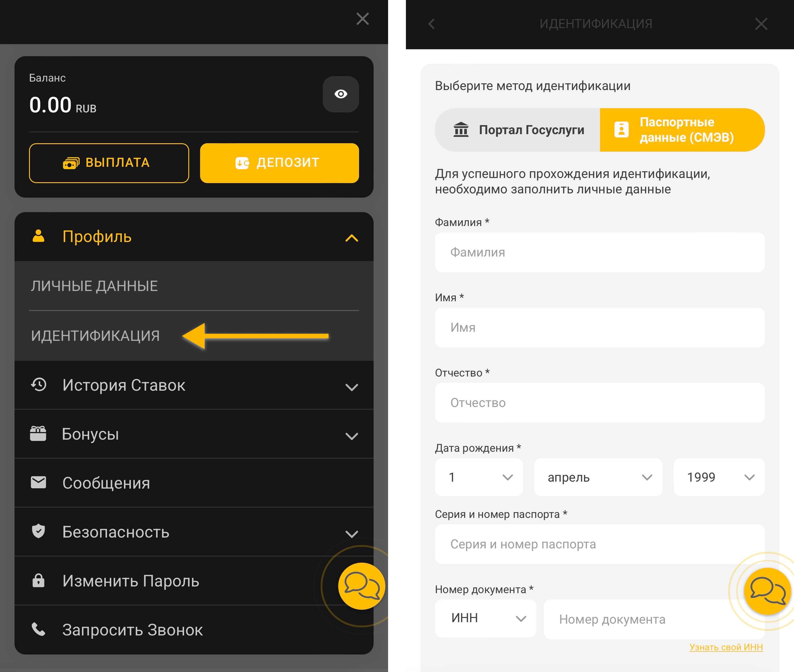
Task: Select Портал Госуслуги identification method
Action: tap(518, 130)
